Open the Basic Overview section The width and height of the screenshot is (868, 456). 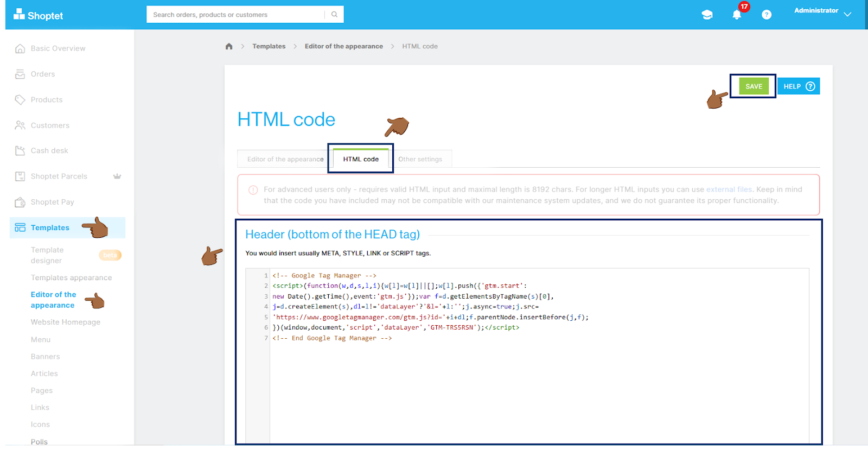pos(58,48)
